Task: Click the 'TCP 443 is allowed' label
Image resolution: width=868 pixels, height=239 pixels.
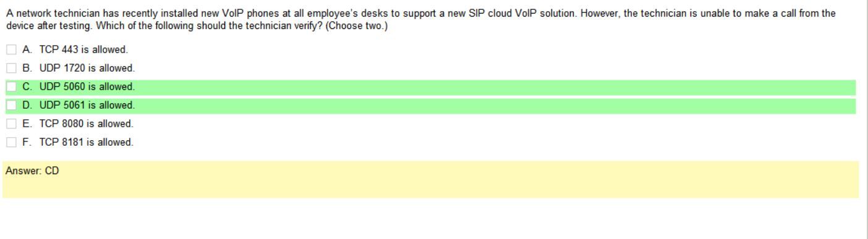Action: 77,49
